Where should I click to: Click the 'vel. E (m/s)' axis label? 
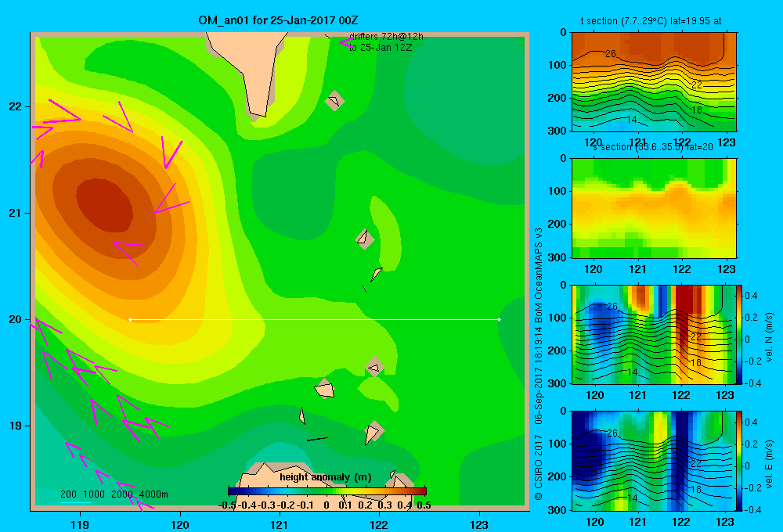tap(769, 464)
